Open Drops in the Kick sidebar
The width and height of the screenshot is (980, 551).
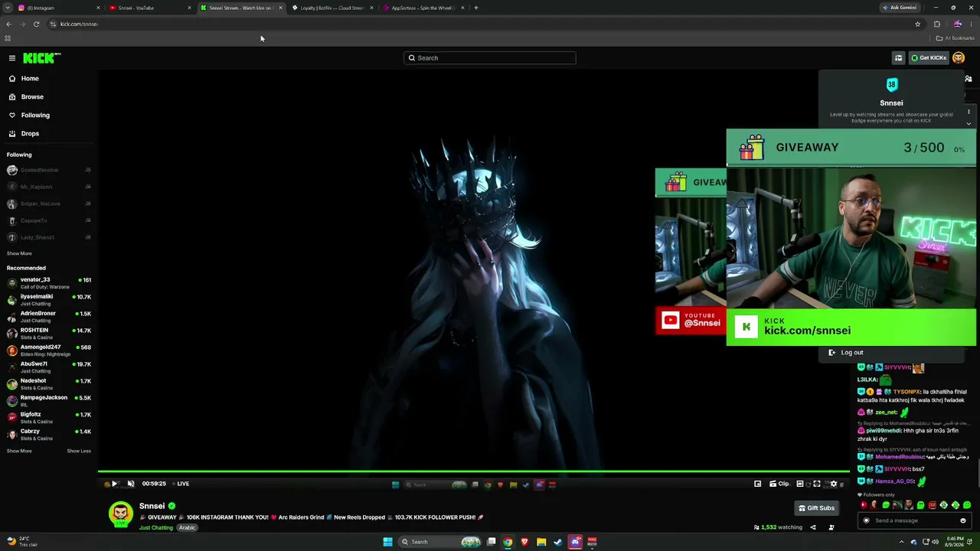30,134
